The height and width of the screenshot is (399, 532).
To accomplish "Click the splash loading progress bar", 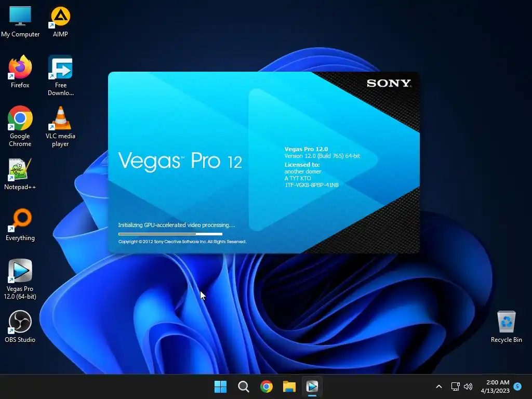I will tap(170, 234).
